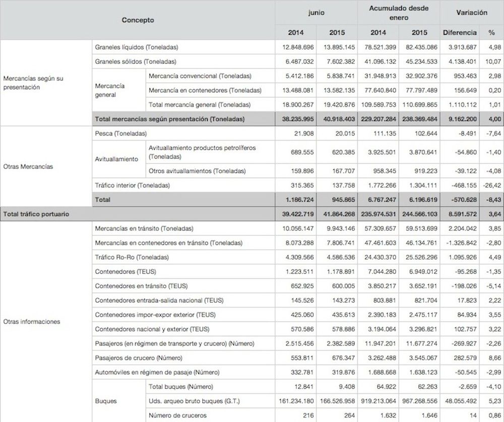
Task: Select the Pesca (Toneladas) row label
Action: (x=120, y=134)
